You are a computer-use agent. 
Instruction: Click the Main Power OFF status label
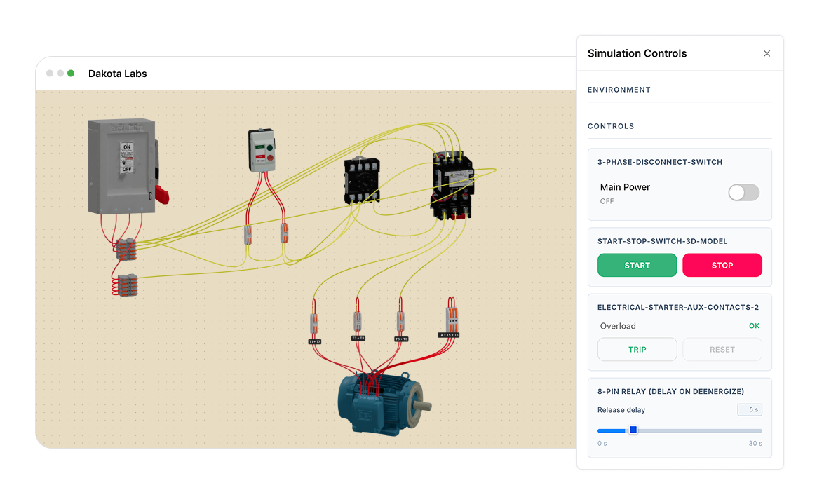pos(607,201)
